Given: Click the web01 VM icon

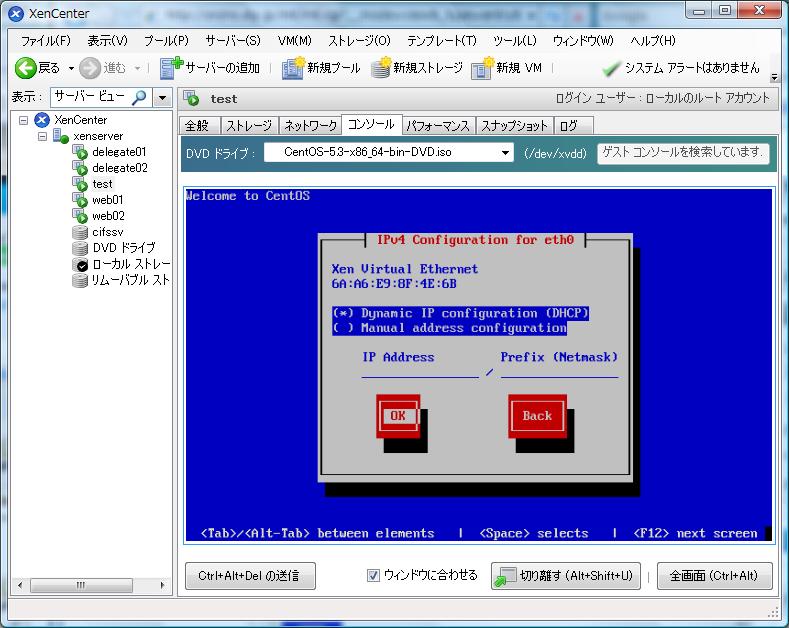Looking at the screenshot, I should coord(80,200).
